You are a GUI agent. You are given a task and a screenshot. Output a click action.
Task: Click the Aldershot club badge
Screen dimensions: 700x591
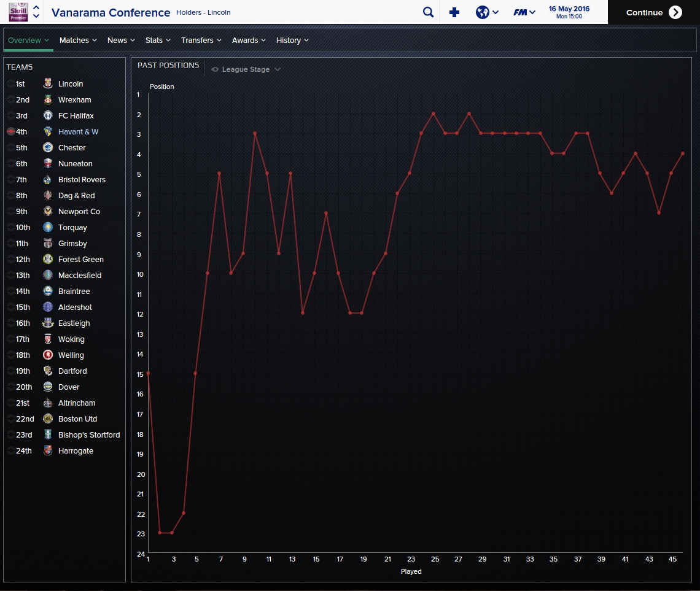point(48,307)
